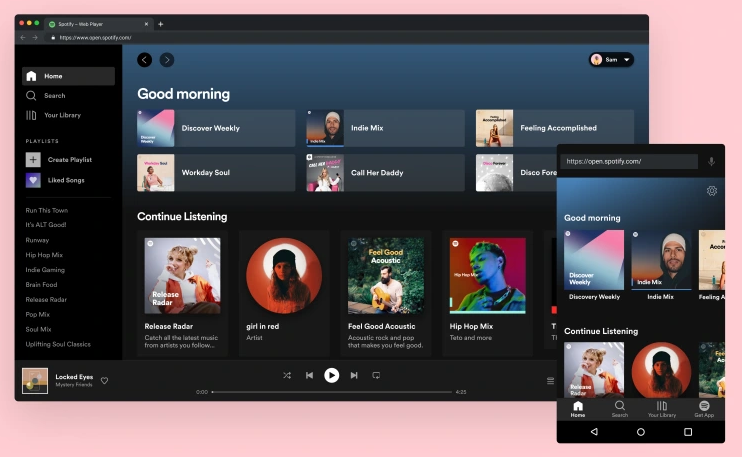Select Indie Gaming playlist
This screenshot has width=742, height=457.
45,270
